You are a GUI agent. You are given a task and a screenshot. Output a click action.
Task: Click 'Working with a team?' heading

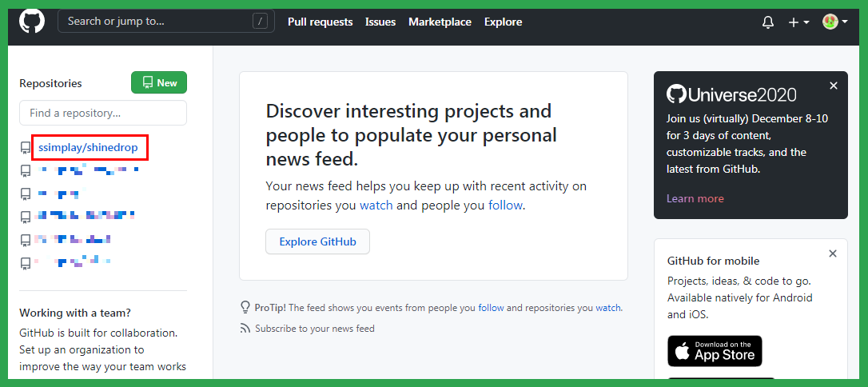coord(75,313)
